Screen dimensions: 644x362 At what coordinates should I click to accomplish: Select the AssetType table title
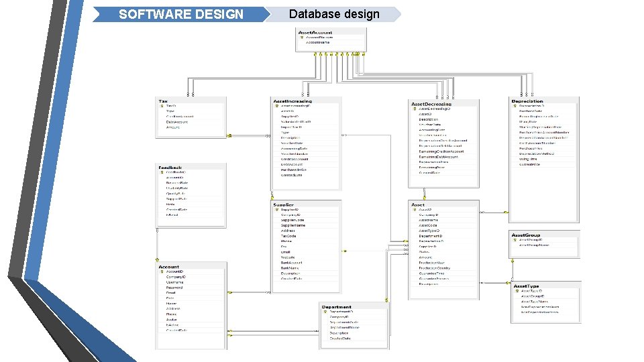[526, 286]
